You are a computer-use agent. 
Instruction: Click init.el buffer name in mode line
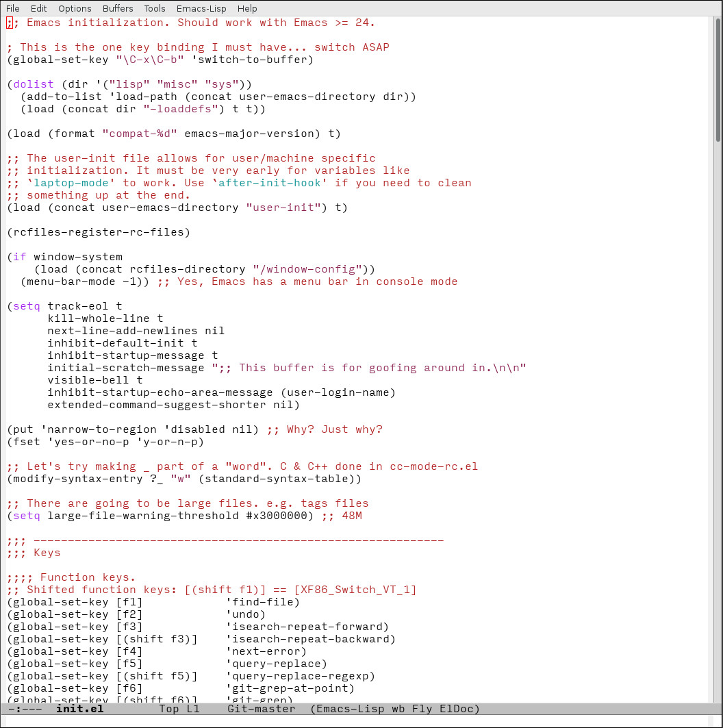click(x=80, y=709)
